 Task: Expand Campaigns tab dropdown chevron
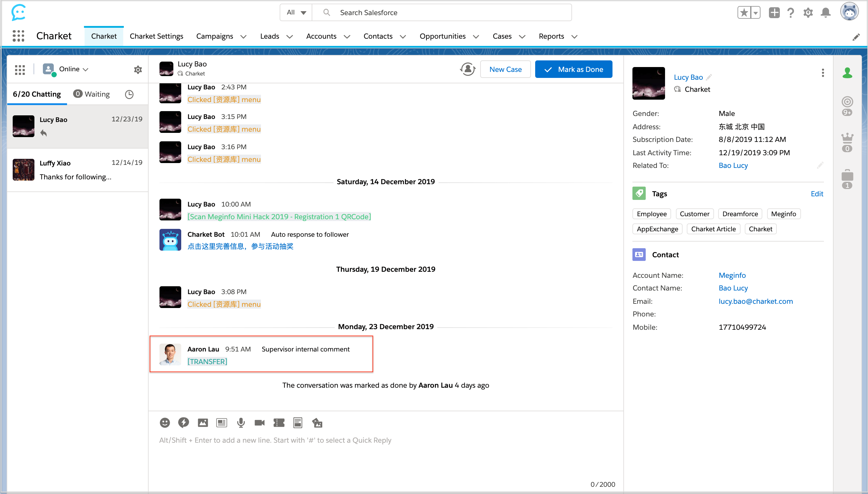tap(243, 37)
